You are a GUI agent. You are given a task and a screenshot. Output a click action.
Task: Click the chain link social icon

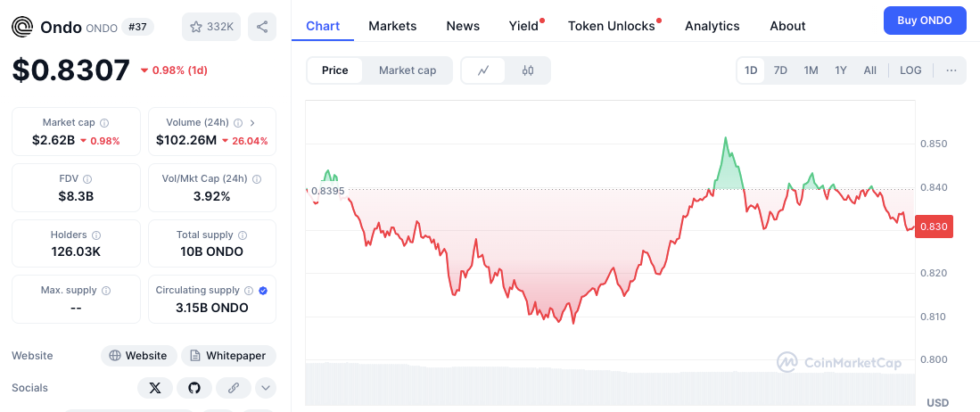tap(234, 388)
